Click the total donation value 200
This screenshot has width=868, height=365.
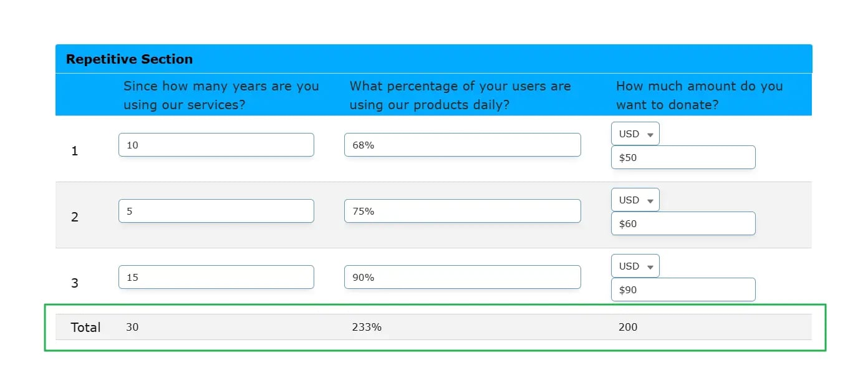(628, 327)
